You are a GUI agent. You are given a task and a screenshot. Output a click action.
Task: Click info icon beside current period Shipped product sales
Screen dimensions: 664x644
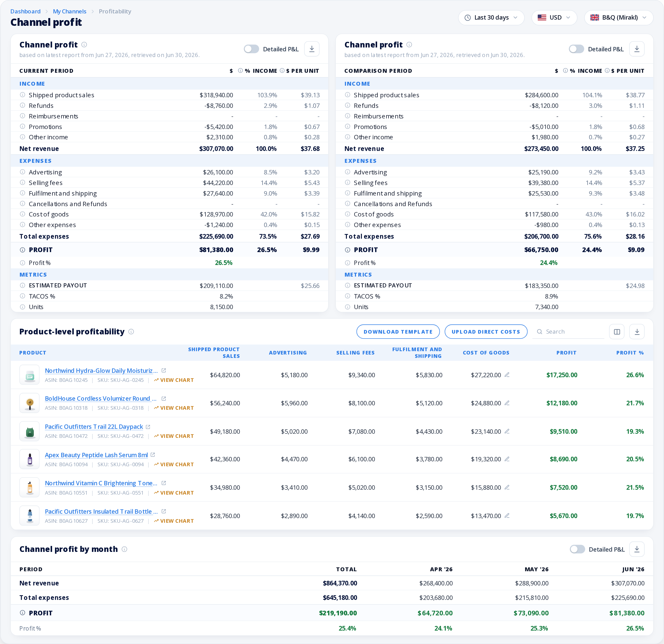pos(22,95)
